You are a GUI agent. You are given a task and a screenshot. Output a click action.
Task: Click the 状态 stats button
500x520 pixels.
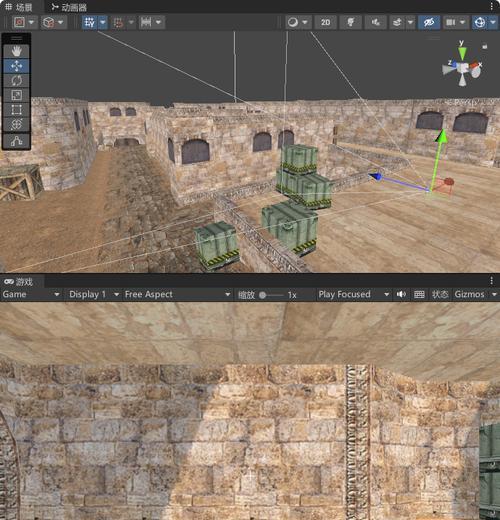pos(440,294)
